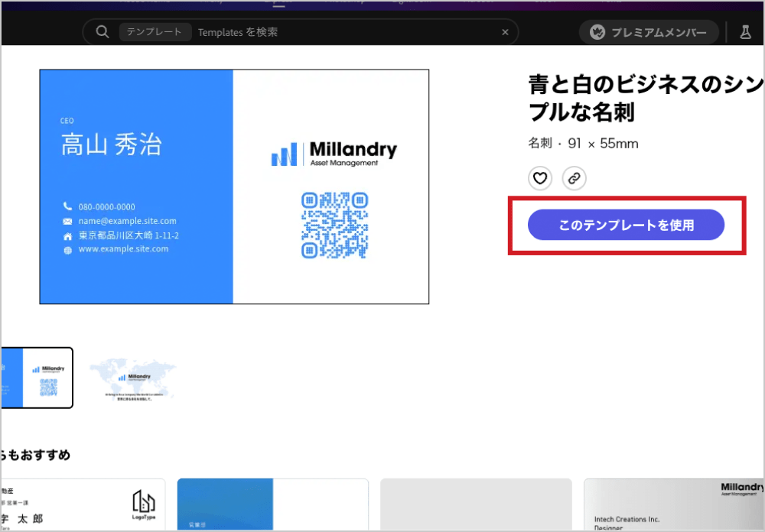This screenshot has height=532, width=765.
Task: Open the LogoType recommended business card
Action: 84,504
